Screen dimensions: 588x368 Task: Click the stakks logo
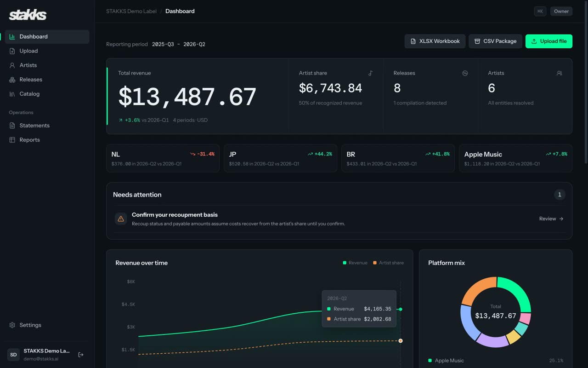point(28,15)
